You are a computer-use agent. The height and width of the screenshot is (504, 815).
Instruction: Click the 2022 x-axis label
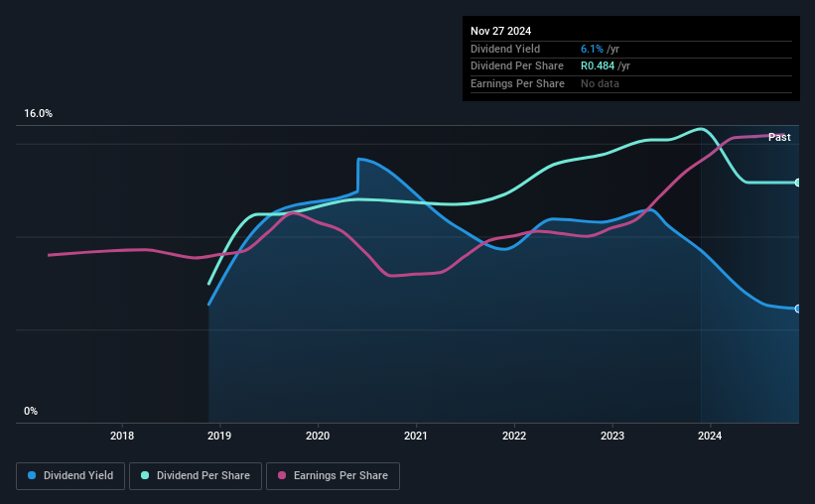point(514,436)
